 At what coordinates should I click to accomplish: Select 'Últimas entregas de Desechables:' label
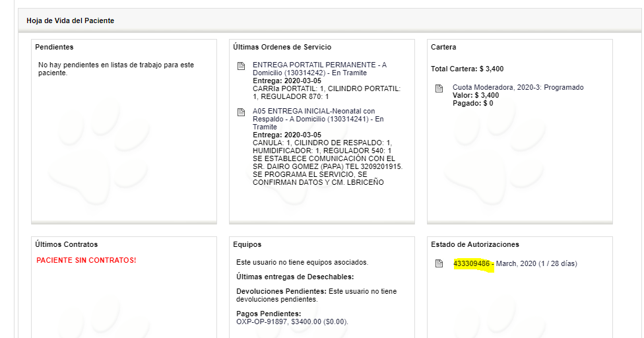point(295,277)
